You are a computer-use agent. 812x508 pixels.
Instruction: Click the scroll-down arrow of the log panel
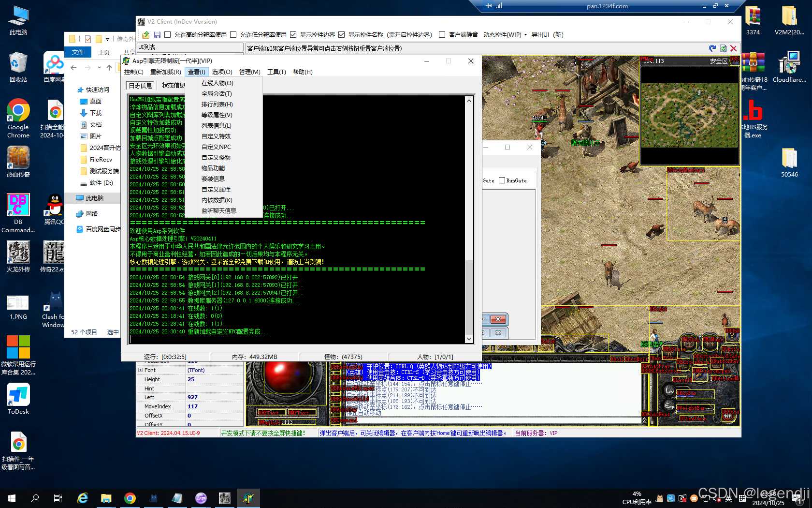[468, 339]
